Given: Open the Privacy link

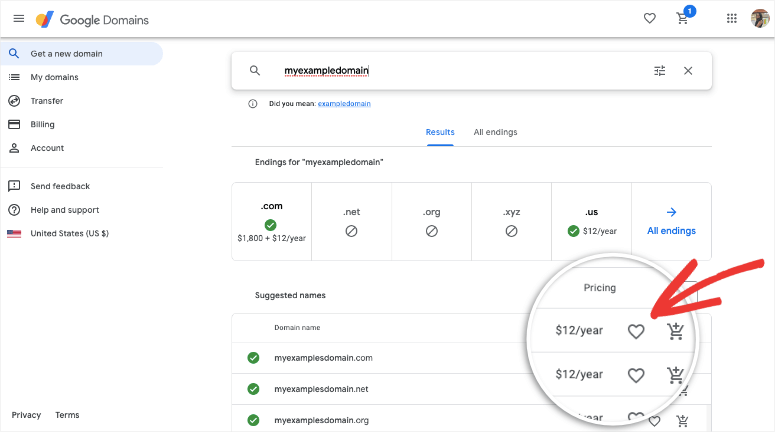Looking at the screenshot, I should [26, 415].
